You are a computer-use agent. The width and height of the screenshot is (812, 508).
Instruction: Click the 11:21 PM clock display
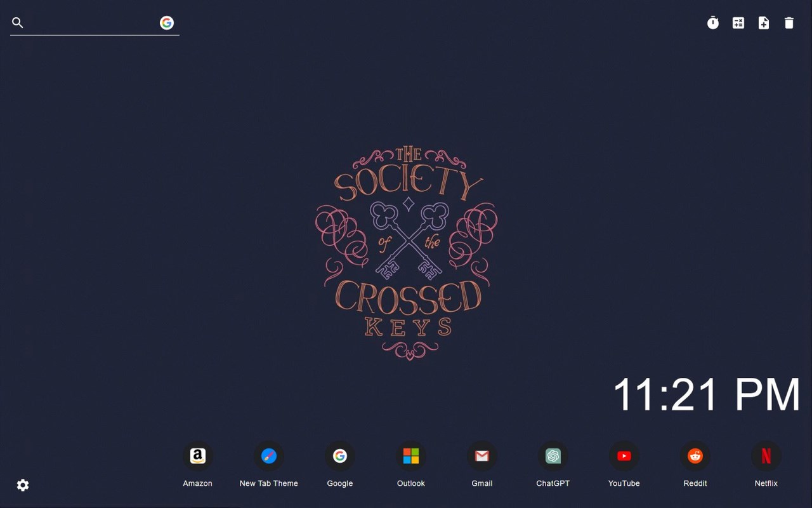click(x=707, y=394)
